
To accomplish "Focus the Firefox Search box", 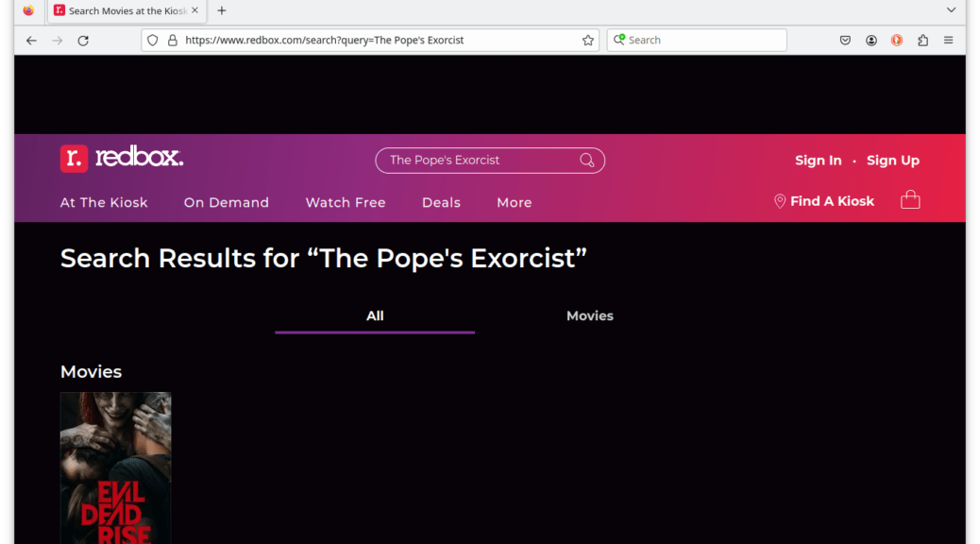I will click(696, 40).
